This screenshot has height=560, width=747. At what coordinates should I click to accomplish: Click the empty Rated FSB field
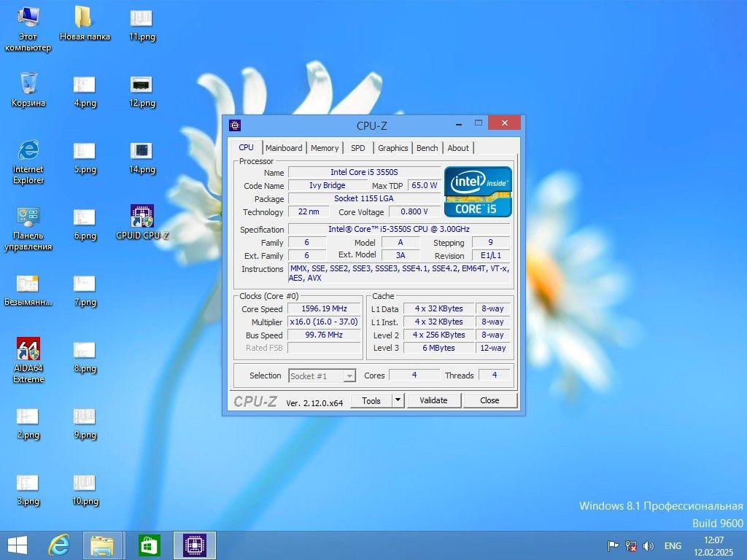[x=324, y=348]
